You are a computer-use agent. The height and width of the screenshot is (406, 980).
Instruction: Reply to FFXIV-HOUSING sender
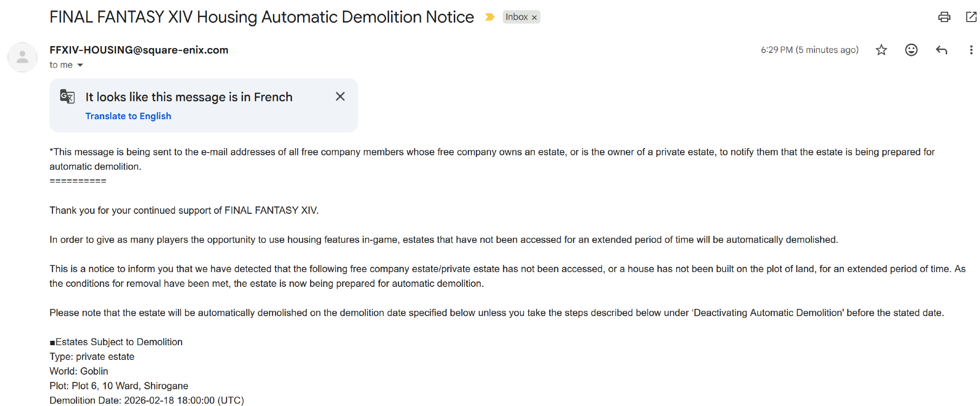click(941, 50)
